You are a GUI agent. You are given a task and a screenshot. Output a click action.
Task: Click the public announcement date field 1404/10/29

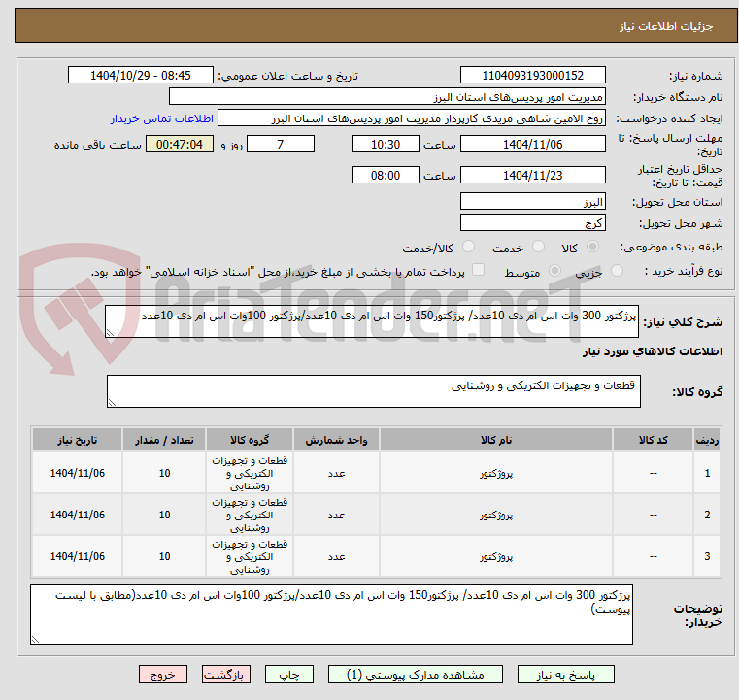(141, 76)
